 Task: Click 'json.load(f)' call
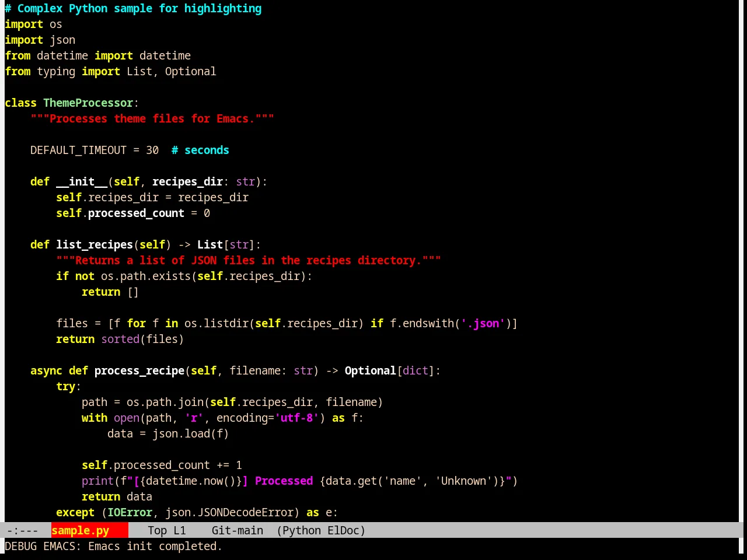(x=191, y=433)
